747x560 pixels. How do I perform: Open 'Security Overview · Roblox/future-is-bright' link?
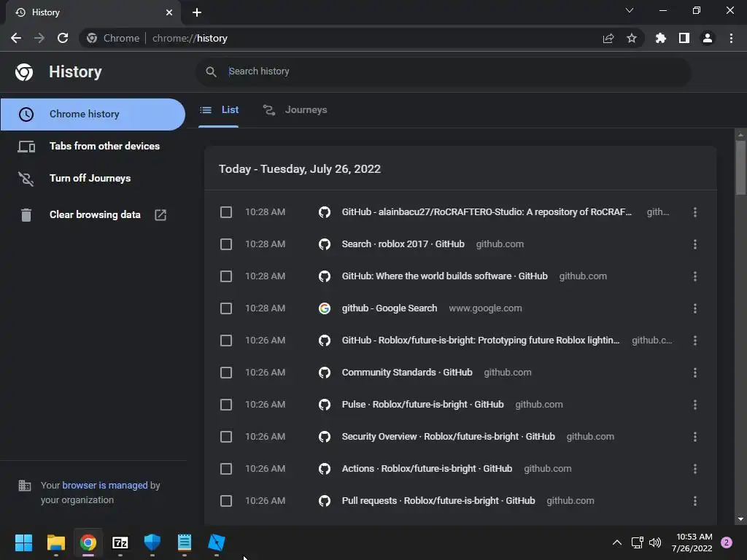[x=449, y=437]
